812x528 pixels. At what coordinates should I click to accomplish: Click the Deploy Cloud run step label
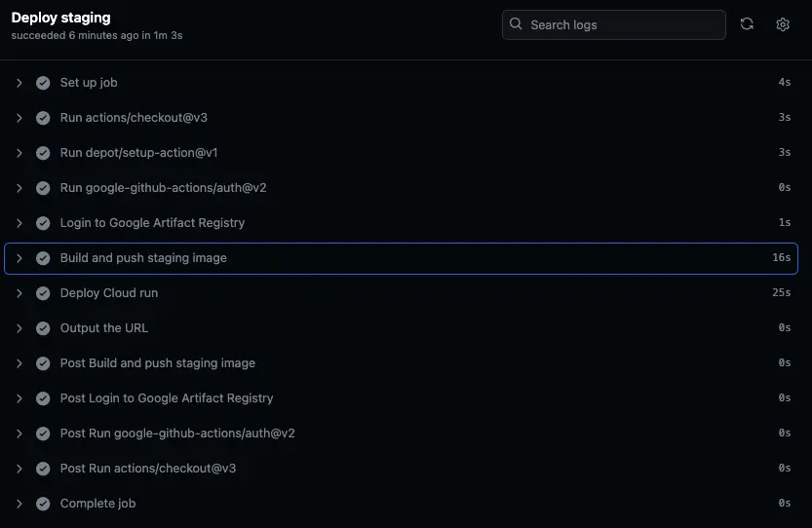coord(108,293)
